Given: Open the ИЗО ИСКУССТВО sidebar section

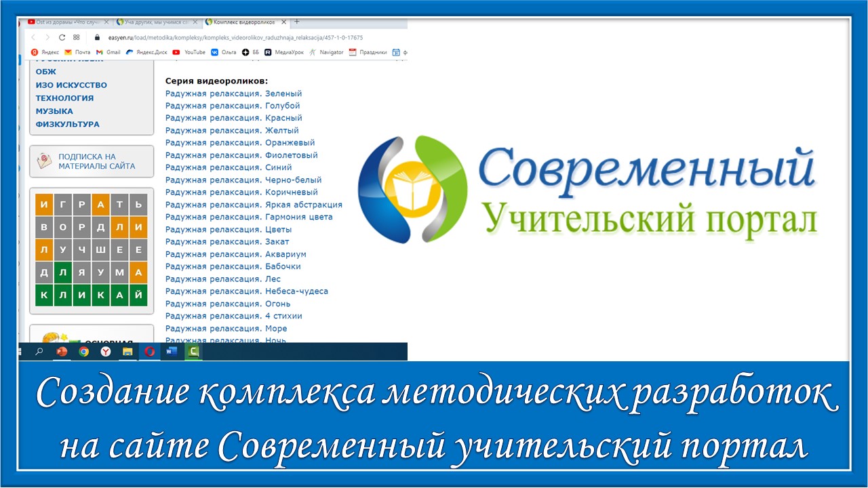Looking at the screenshot, I should click(x=71, y=85).
